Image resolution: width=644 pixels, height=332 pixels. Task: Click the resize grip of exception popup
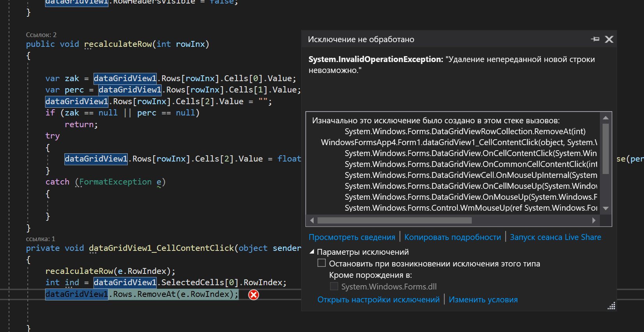612,306
